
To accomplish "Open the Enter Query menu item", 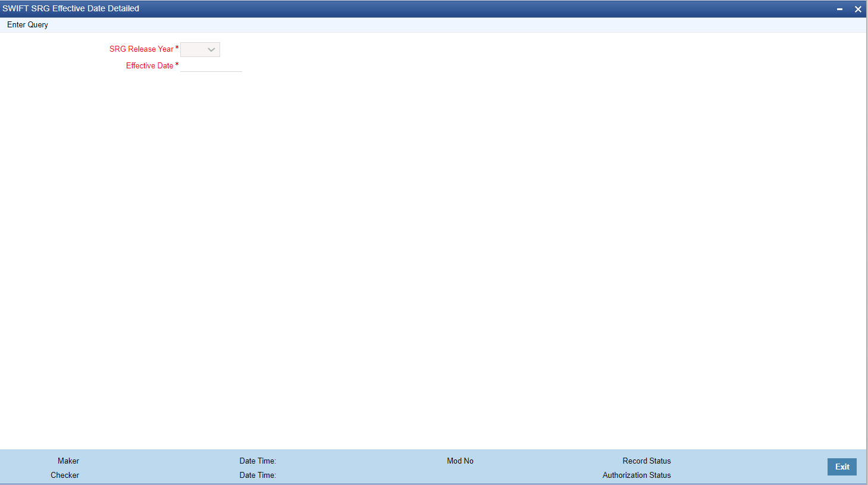I will [x=27, y=25].
